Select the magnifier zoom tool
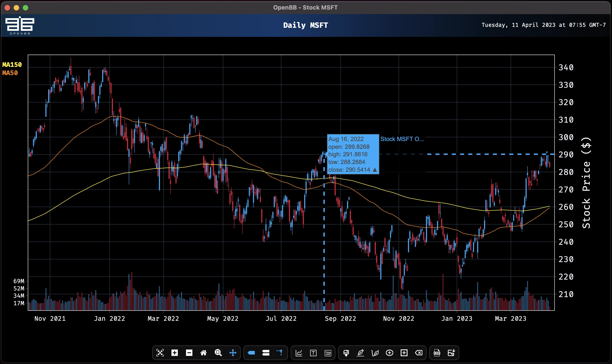The height and width of the screenshot is (364, 612). [218, 353]
